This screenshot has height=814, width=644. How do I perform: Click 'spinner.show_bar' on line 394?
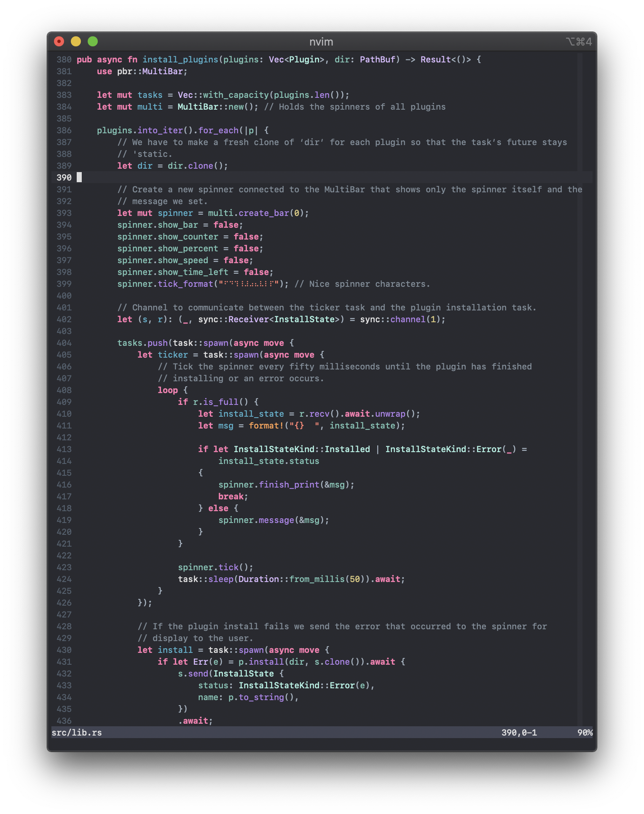pos(158,225)
